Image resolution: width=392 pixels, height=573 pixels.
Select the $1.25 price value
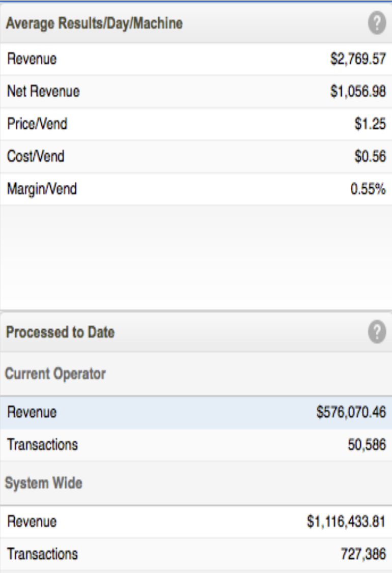point(370,124)
